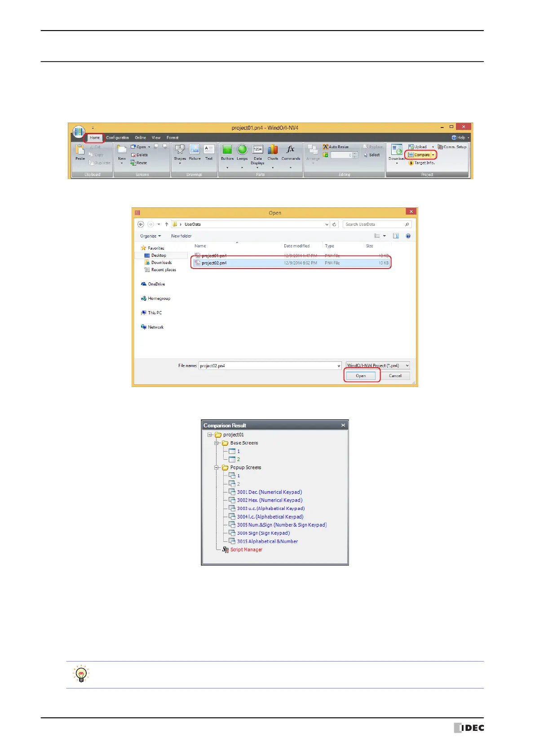Viewport: 535px width, 756px height.
Task: Click the Select tool in Editing group
Action: (x=371, y=155)
